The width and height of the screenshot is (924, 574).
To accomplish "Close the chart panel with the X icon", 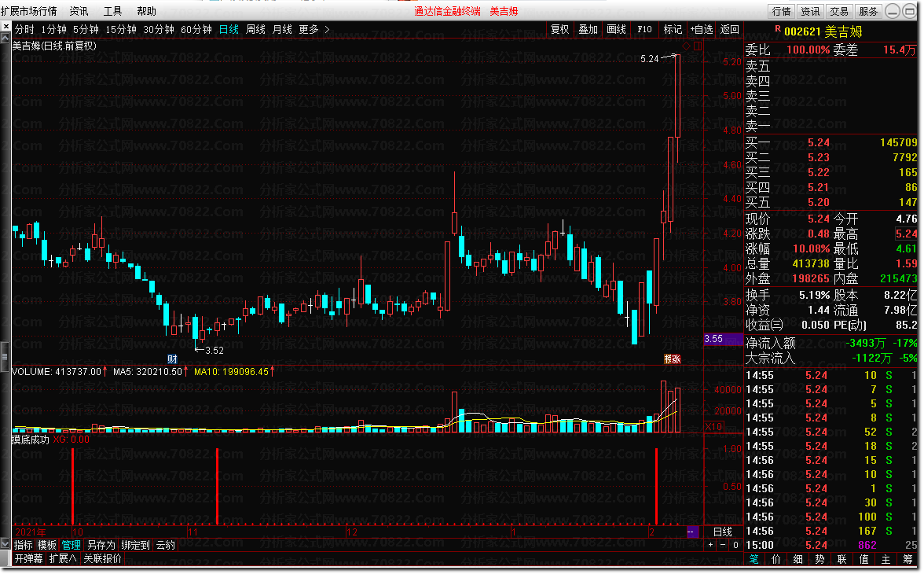I will [x=5, y=28].
